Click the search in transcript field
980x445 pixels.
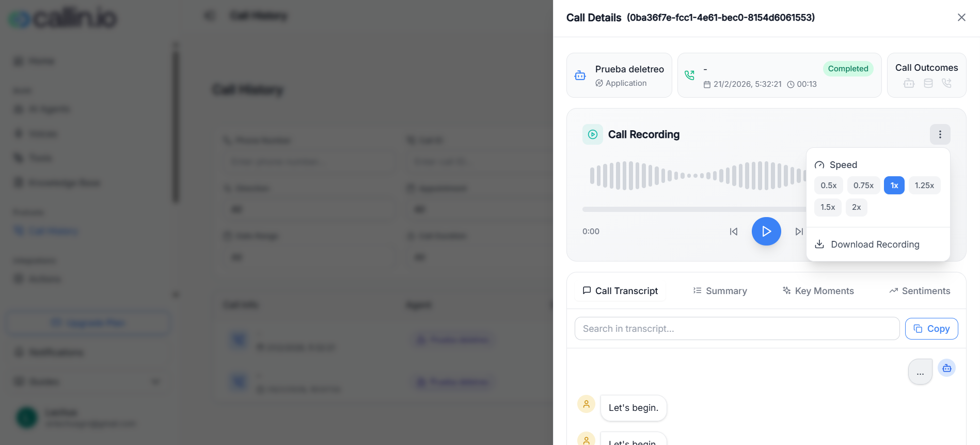[737, 328]
